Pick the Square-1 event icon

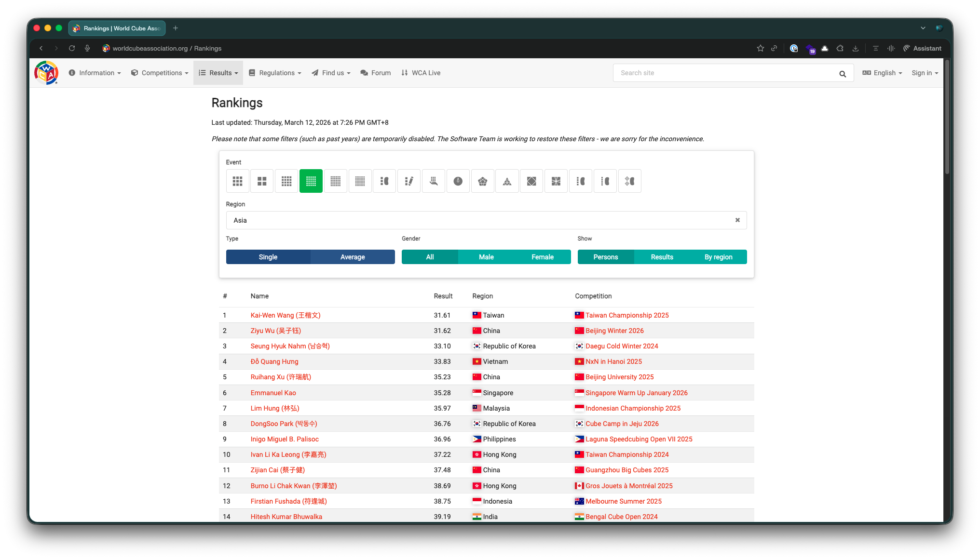(x=556, y=181)
